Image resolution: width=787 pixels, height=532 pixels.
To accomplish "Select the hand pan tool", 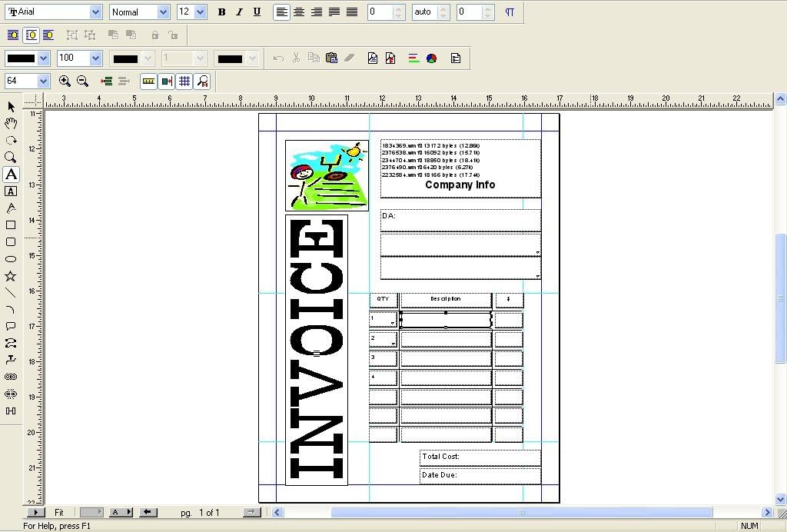I will tap(11, 124).
